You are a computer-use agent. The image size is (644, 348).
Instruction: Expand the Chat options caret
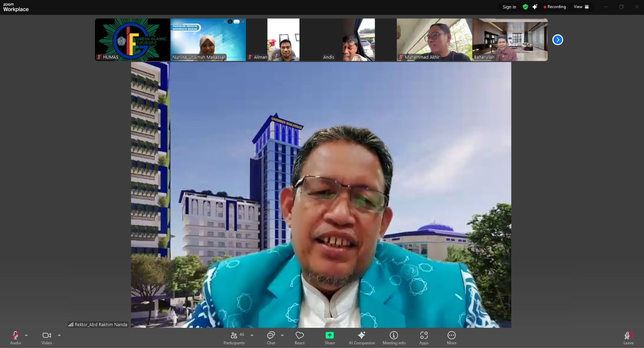pyautogui.click(x=282, y=335)
